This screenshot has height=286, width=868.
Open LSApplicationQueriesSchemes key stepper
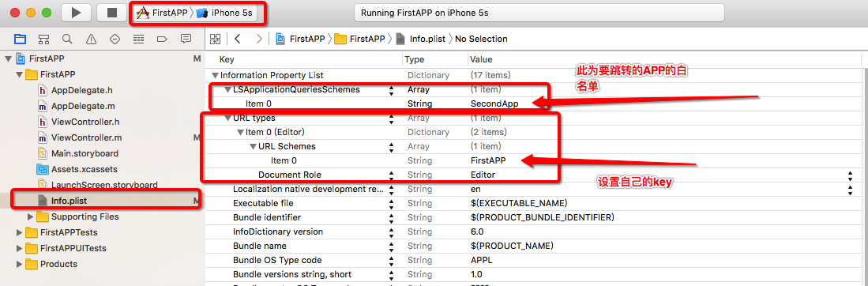[392, 89]
